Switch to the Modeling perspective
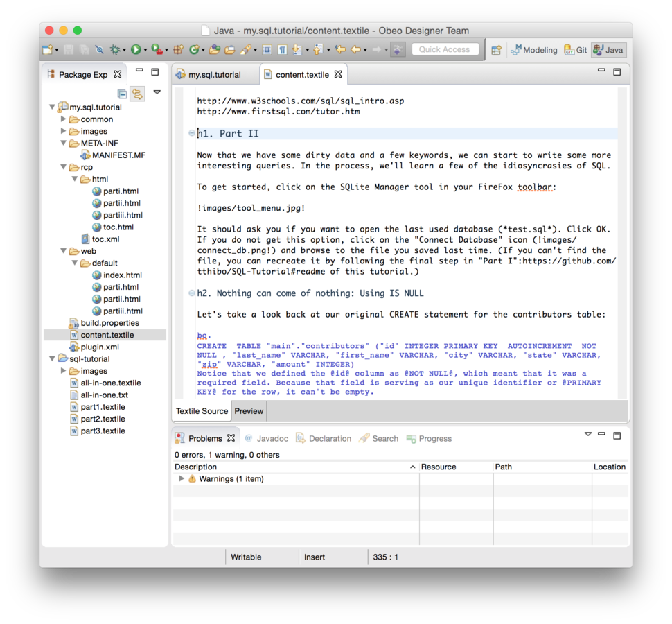Screen dimensions: 672x624 coord(534,50)
